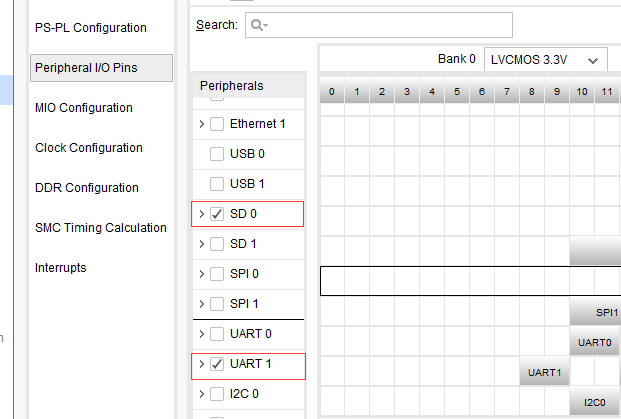Expand the SD 0 tree row
The image size is (621, 419).
tap(202, 214)
